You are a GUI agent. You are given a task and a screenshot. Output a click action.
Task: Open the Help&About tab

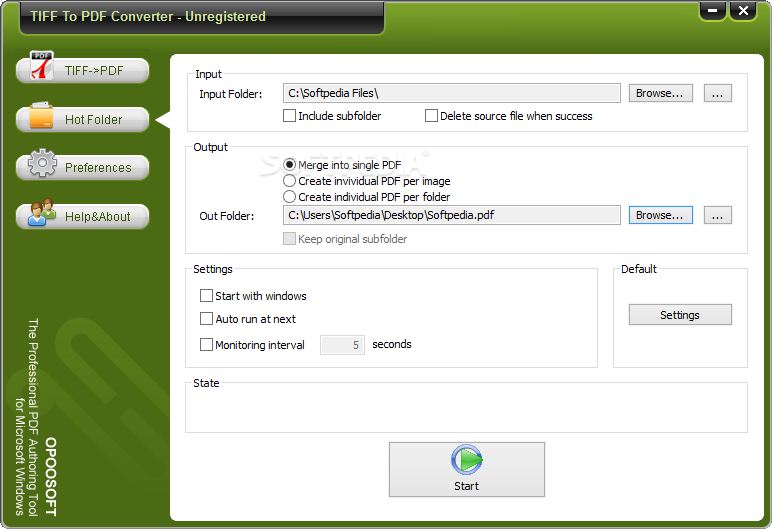click(83, 216)
